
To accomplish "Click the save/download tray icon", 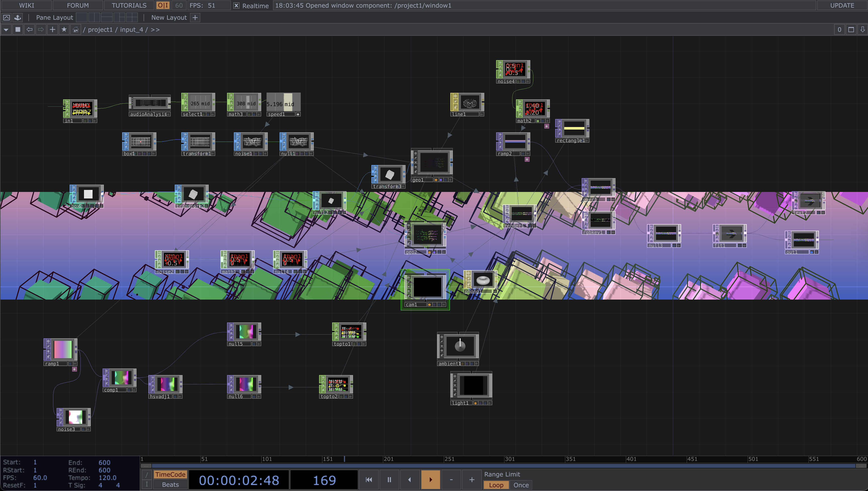I will [18, 18].
